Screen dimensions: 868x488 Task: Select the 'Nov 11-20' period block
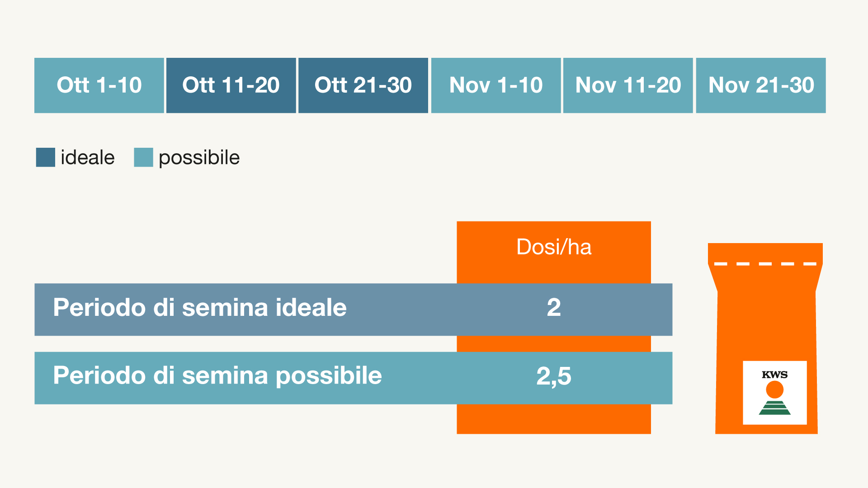(x=628, y=85)
